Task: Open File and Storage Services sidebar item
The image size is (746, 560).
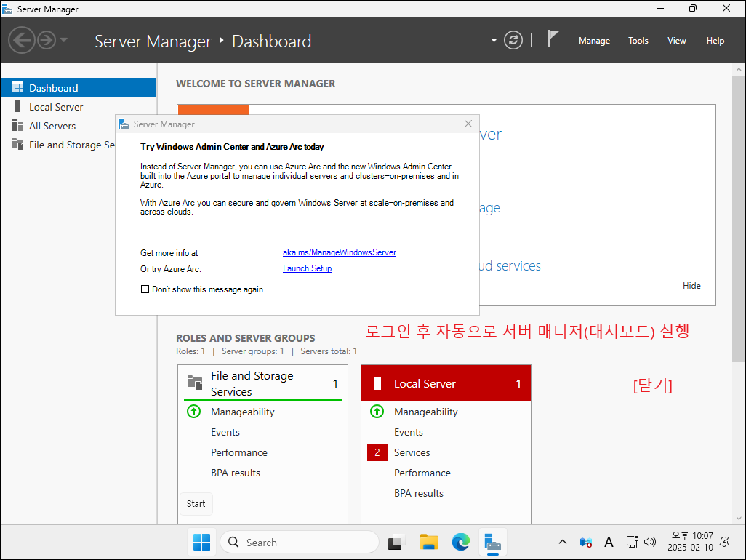Action: pos(58,145)
